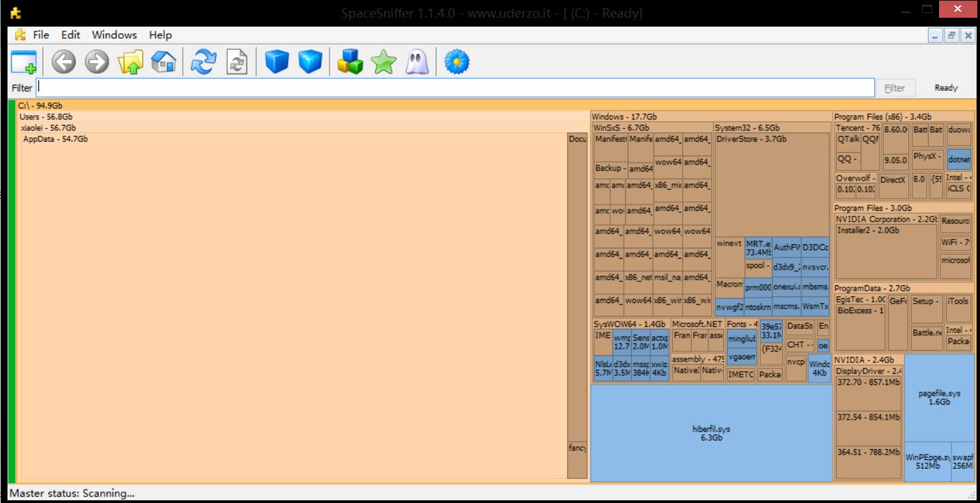Screen dimensions: 980x503
Task: Select the 364.51 - 788.2Mb driver folder
Action: pos(868,463)
